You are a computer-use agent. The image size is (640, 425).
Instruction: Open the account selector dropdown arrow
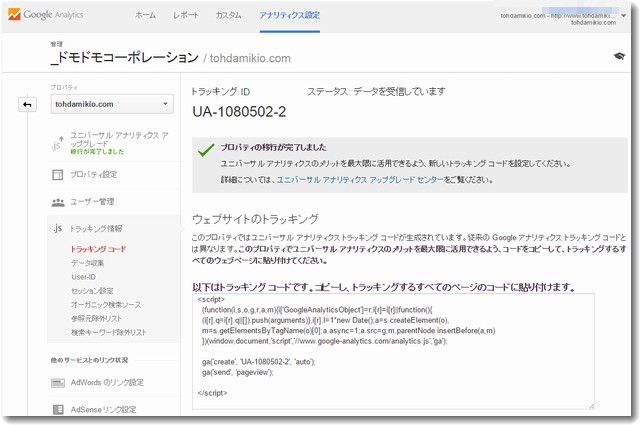pos(624,16)
